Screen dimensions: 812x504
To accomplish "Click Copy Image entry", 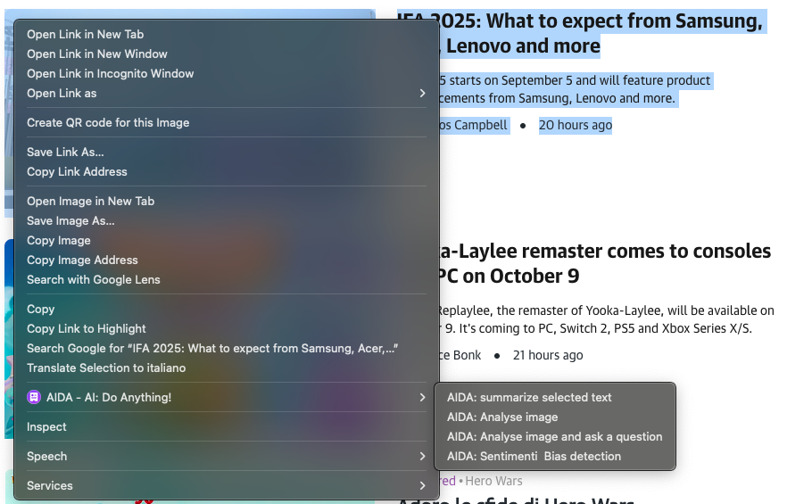I will (227, 241).
